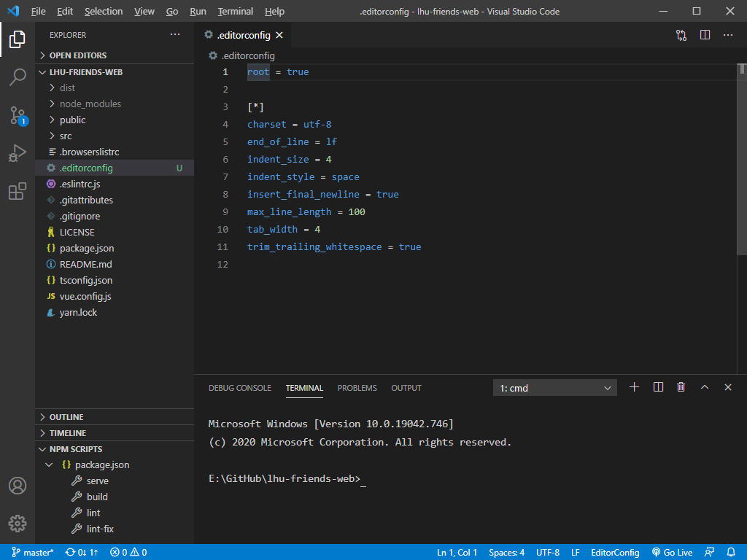Screen dimensions: 747x560
Task: Open the Accounts icon
Action: pos(18,486)
